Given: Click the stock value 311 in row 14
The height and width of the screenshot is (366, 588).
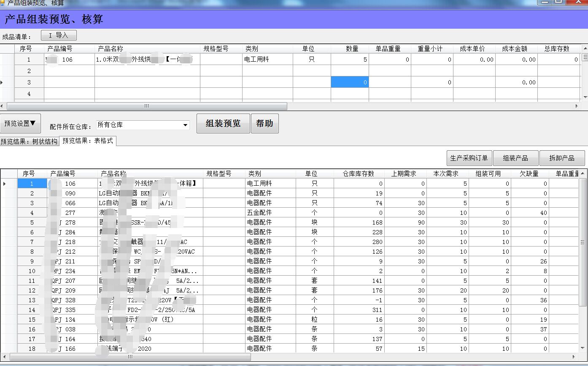Looking at the screenshot, I should click(x=359, y=310).
